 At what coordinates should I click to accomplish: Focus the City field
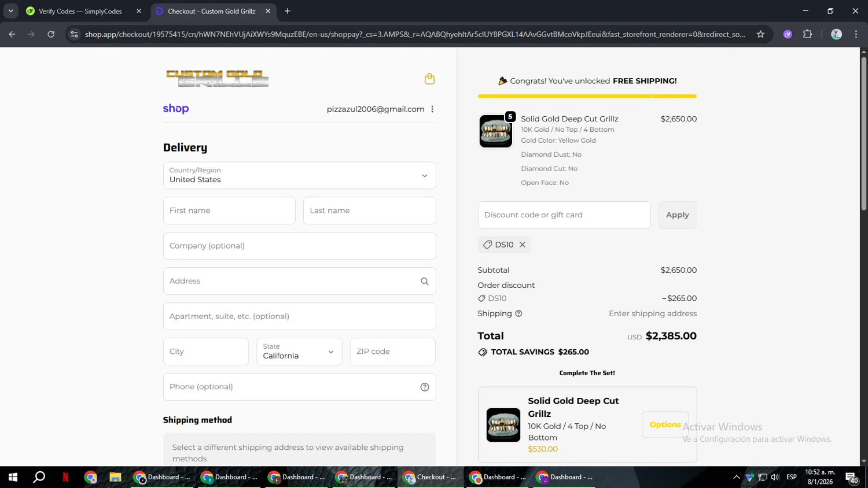(x=206, y=352)
